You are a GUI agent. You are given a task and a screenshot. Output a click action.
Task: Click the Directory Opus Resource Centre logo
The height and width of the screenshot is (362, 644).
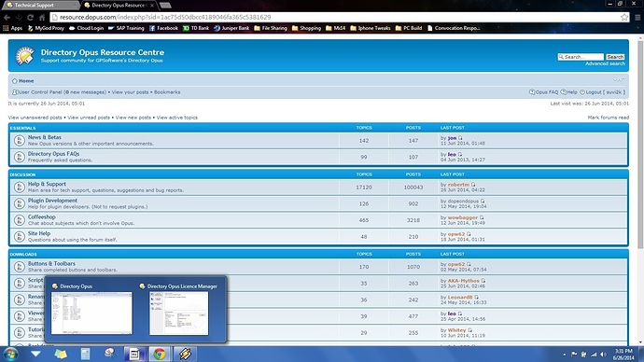click(24, 56)
